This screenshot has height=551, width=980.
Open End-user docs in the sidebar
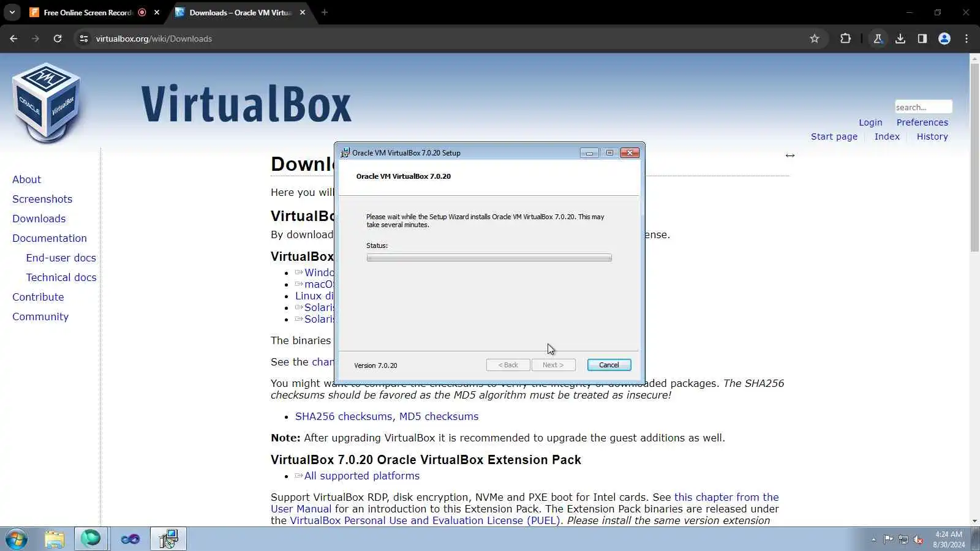61,258
